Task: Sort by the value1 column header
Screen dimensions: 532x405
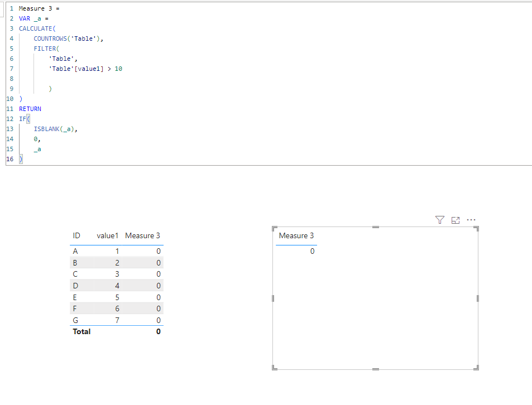Action: (107, 235)
